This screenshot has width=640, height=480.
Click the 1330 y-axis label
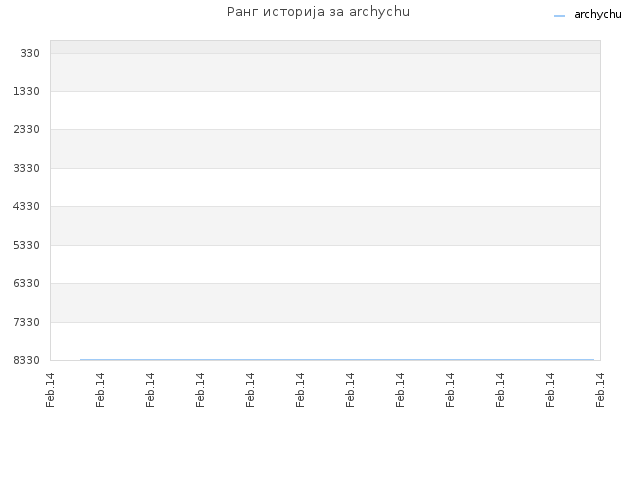[26, 91]
